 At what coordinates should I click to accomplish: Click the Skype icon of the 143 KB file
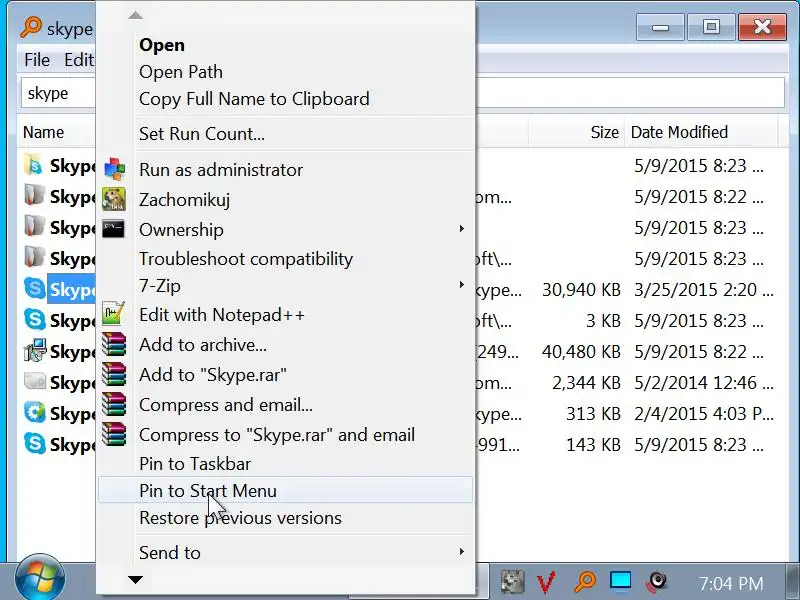coord(35,443)
